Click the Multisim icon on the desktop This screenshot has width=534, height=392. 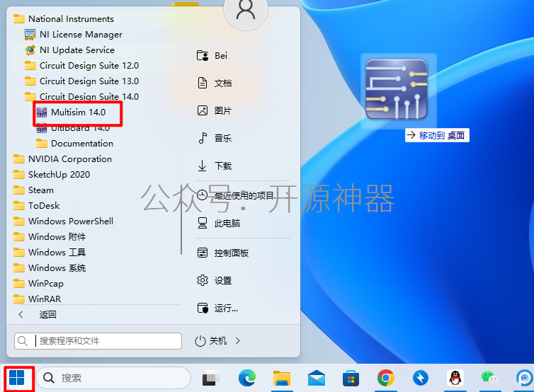(x=397, y=89)
